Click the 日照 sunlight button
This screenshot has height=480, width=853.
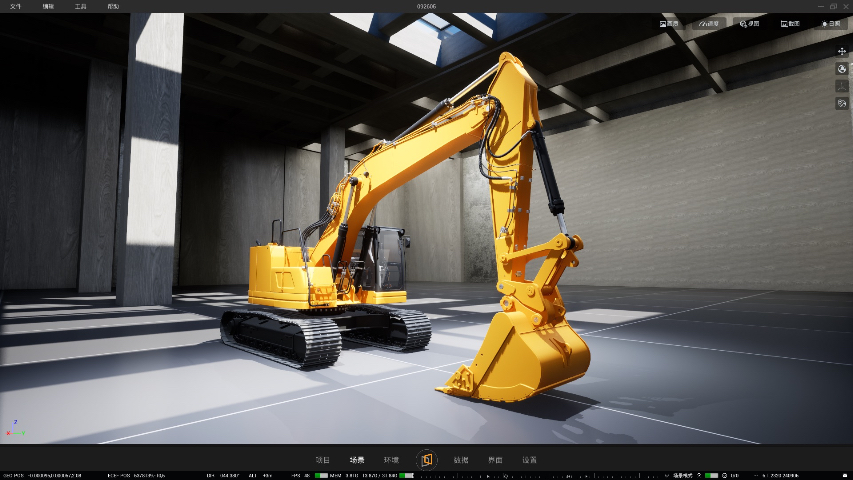point(831,24)
